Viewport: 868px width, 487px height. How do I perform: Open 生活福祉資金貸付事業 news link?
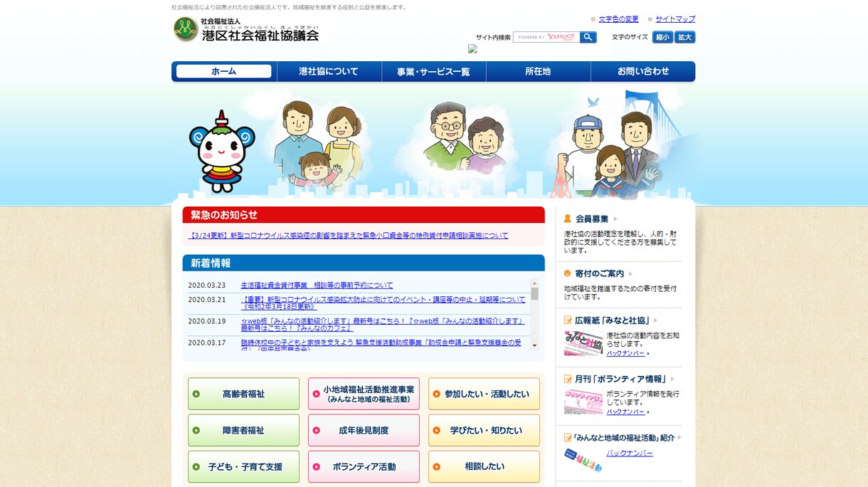point(317,286)
